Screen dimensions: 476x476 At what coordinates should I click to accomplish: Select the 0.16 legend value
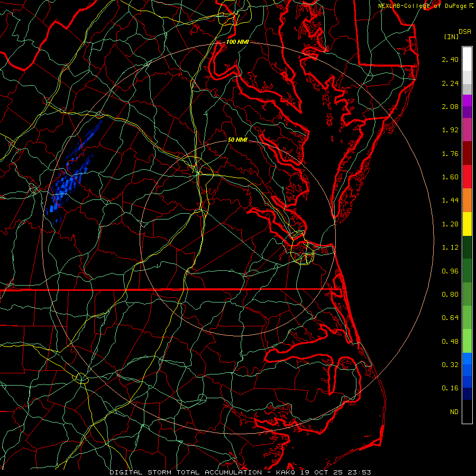pos(450,388)
